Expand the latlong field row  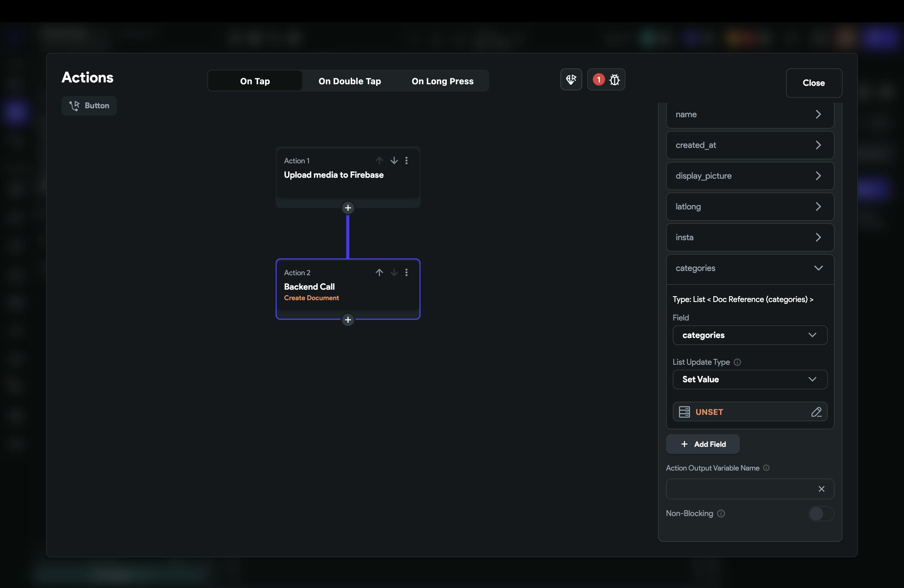750,207
